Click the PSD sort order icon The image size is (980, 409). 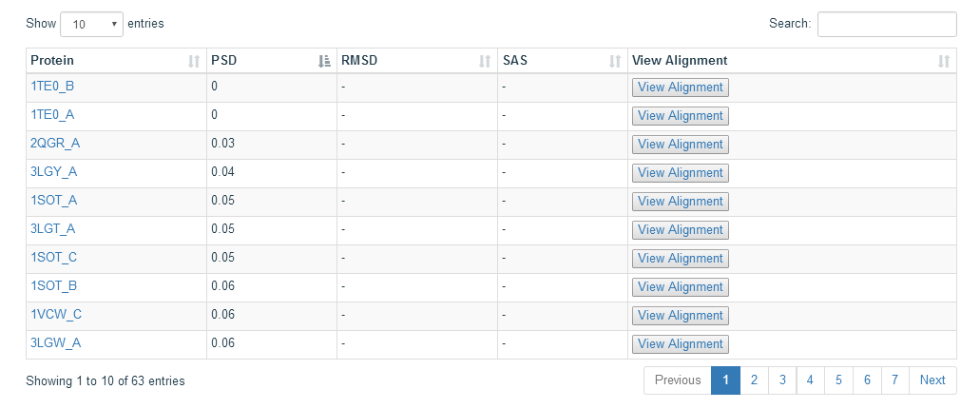(324, 61)
